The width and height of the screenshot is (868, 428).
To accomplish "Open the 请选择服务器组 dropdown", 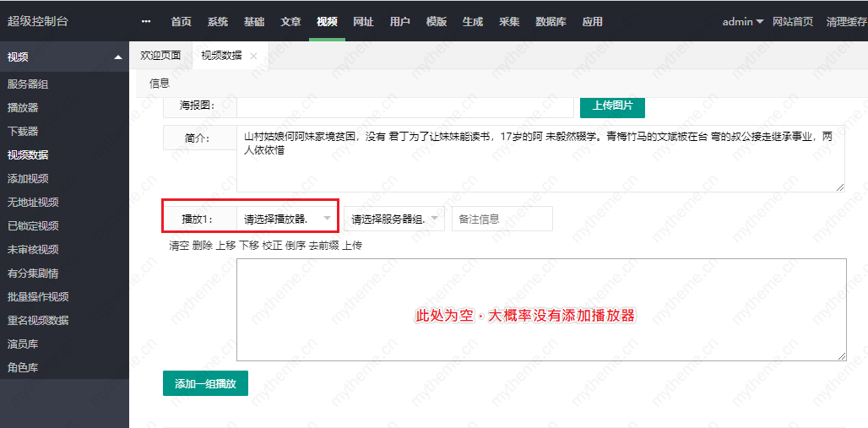I will point(393,219).
